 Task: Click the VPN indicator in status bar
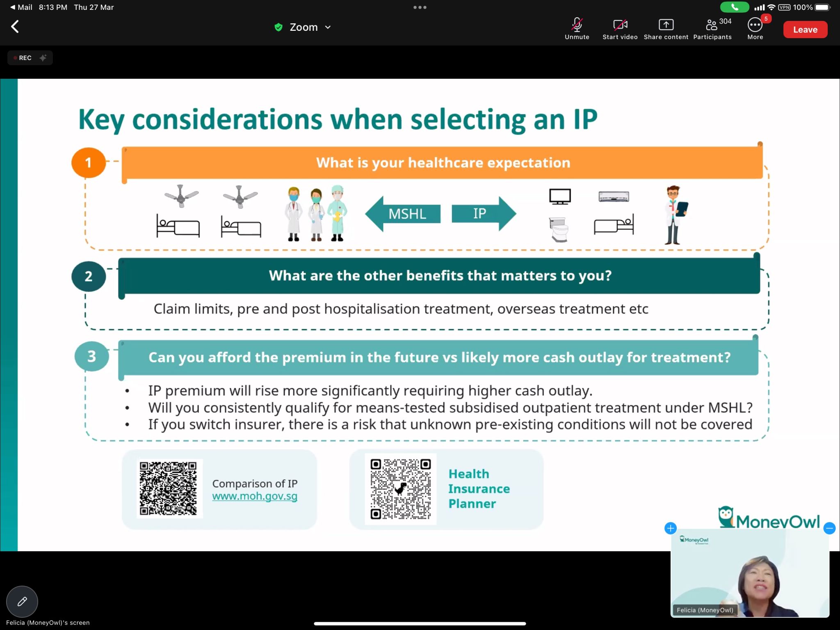(x=784, y=7)
